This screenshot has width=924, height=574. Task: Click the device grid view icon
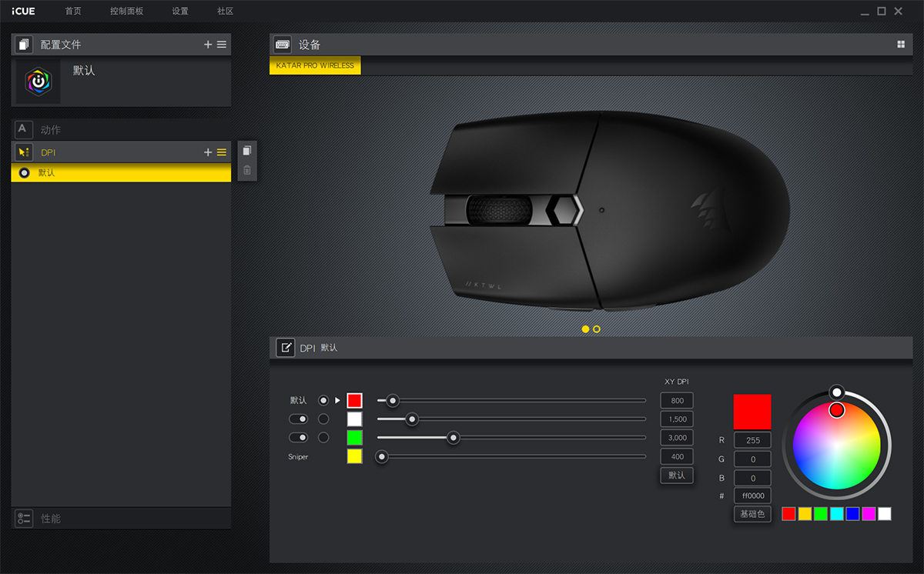(x=901, y=45)
